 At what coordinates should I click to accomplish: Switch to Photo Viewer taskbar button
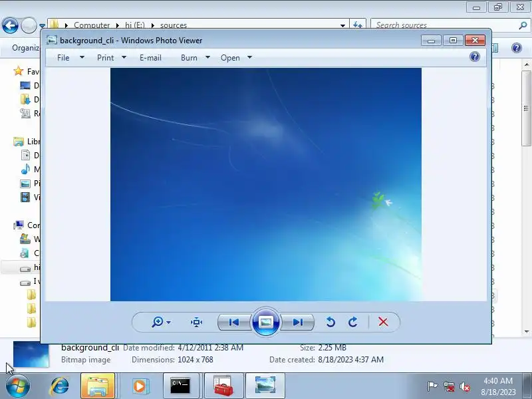pyautogui.click(x=265, y=386)
